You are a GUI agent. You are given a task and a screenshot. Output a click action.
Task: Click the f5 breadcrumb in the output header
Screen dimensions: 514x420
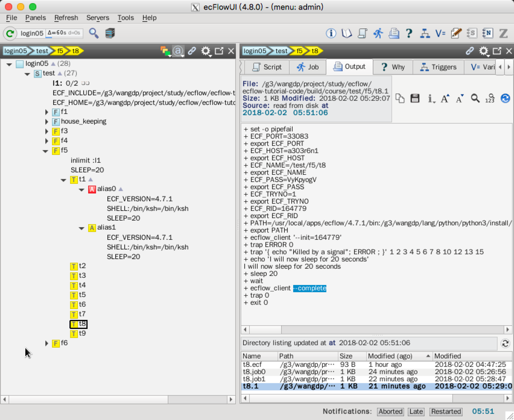(299, 51)
